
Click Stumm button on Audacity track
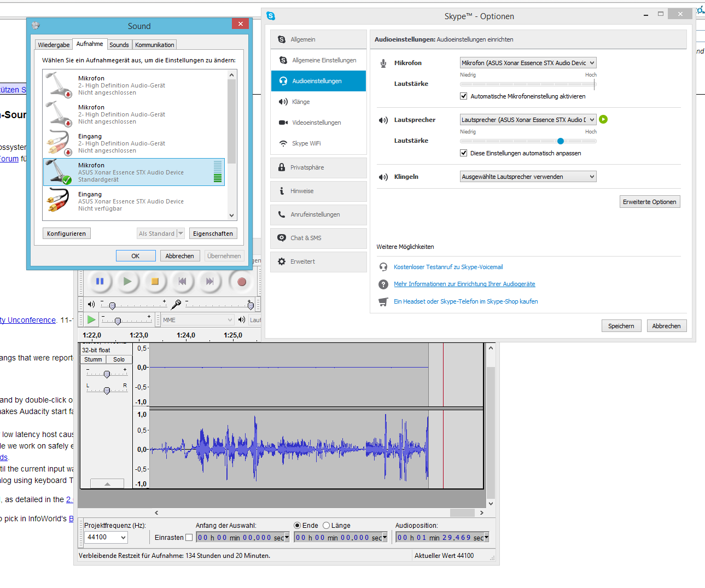click(93, 359)
